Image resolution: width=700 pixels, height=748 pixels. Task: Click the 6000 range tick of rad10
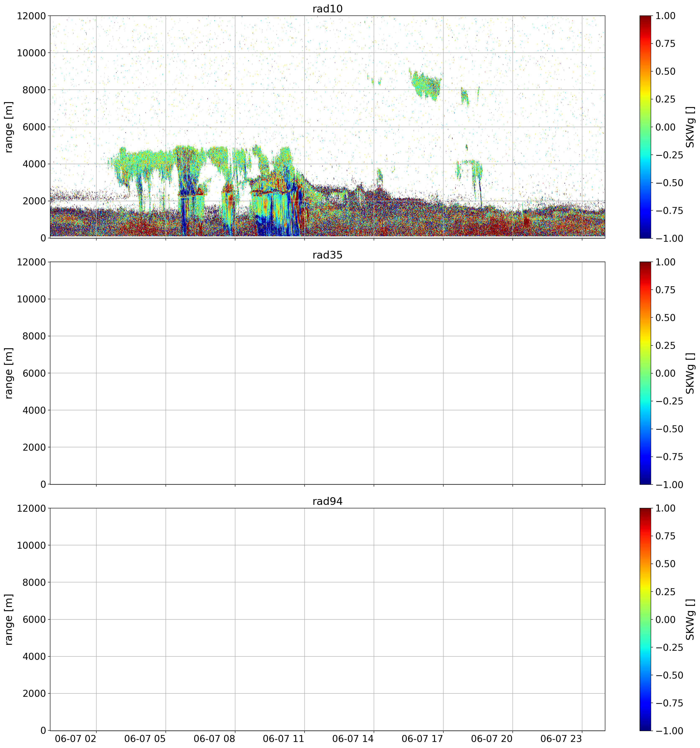coord(34,127)
